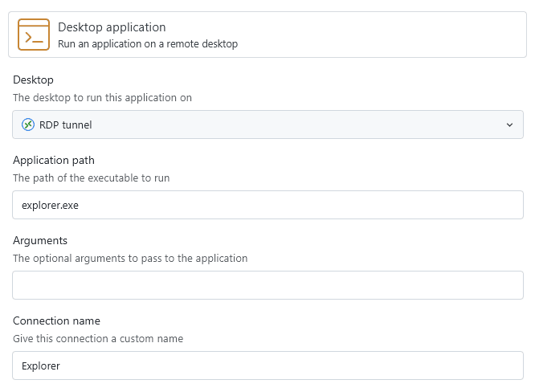Click the terminal prompt icon in the header

coord(33,35)
